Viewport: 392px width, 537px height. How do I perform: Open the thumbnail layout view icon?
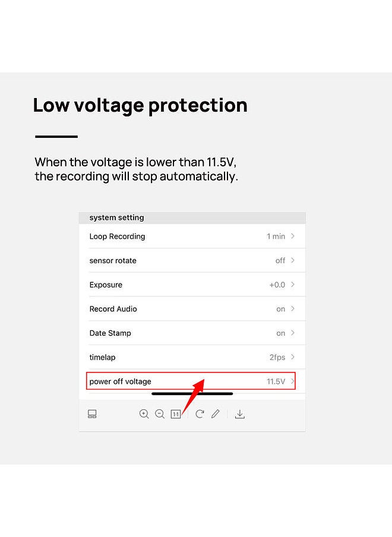(92, 414)
